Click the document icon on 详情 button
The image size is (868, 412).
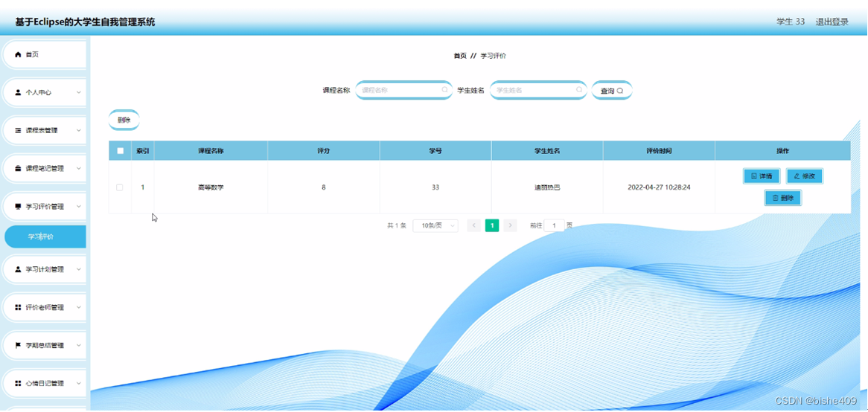(754, 176)
